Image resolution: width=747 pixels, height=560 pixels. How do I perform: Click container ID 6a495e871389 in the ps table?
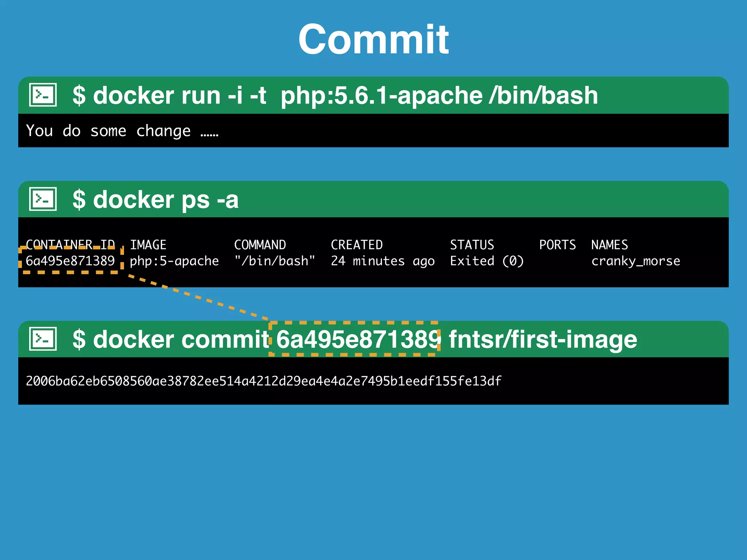[70, 261]
